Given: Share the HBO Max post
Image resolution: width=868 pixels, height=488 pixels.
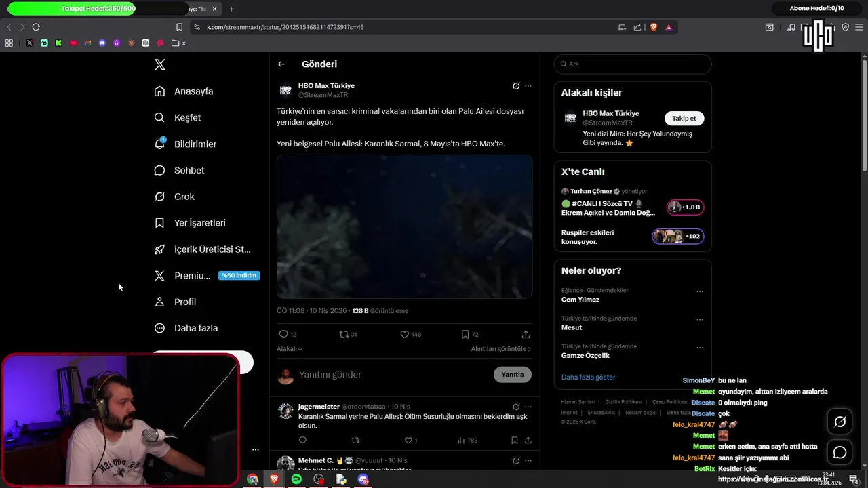Looking at the screenshot, I should [x=526, y=335].
